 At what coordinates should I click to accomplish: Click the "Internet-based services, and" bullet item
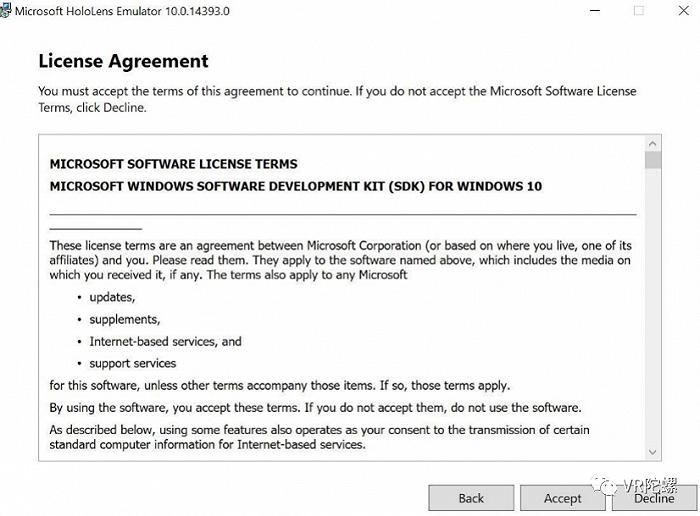click(165, 341)
